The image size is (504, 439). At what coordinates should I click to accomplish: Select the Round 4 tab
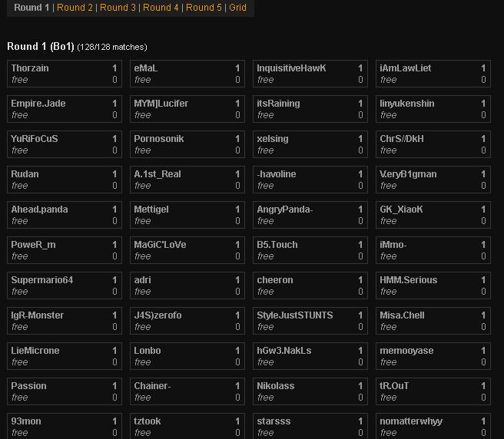[x=161, y=8]
